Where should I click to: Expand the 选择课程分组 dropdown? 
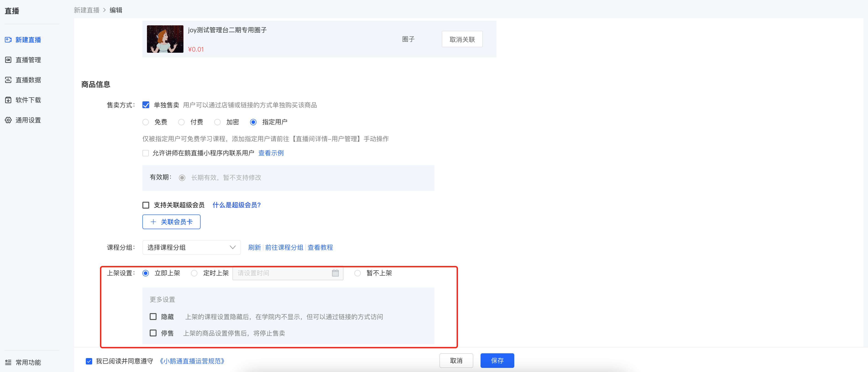click(191, 247)
